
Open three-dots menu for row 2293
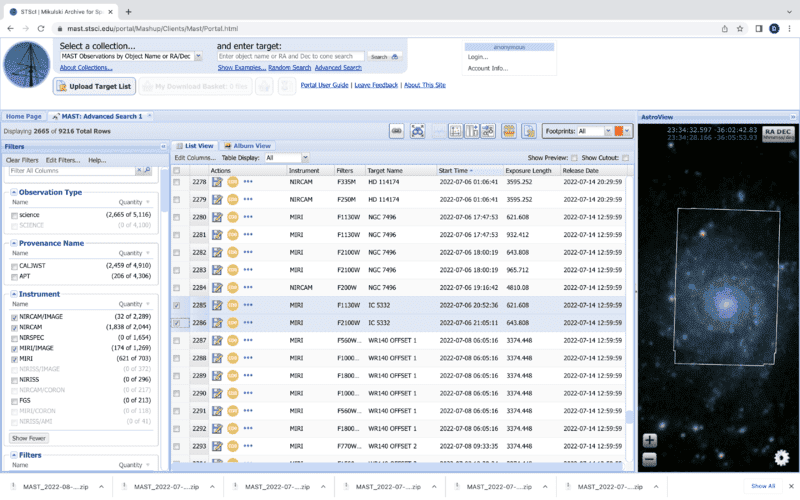(x=248, y=446)
